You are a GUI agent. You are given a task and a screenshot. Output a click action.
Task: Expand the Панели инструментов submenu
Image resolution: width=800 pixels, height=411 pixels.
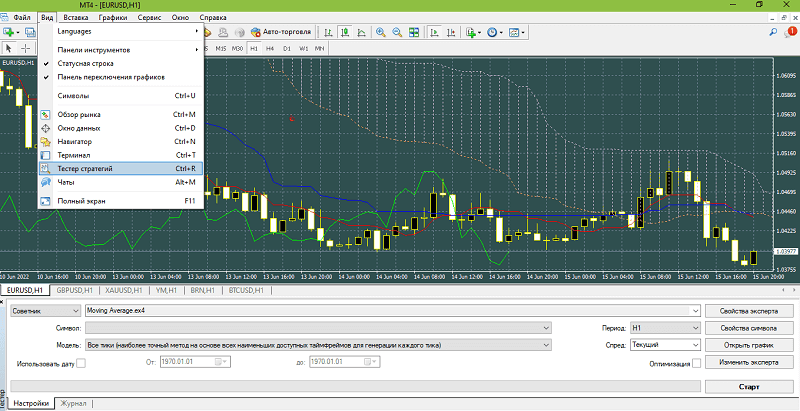point(121,50)
